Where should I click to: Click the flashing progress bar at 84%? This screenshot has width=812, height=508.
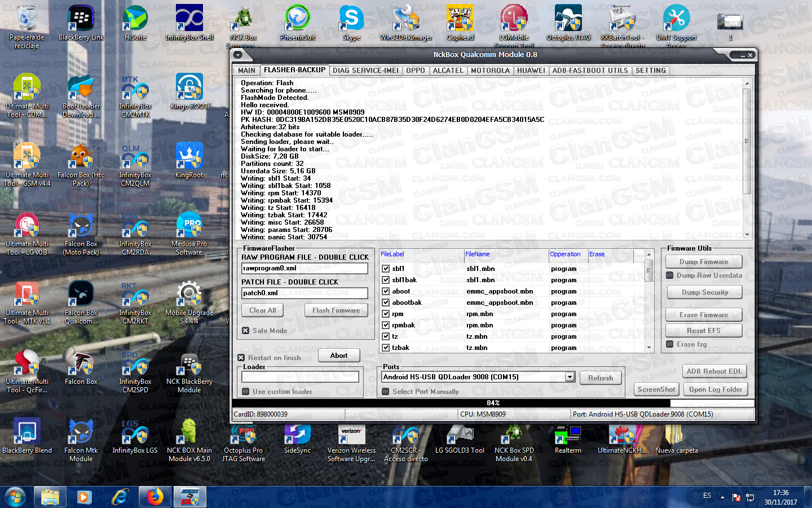pos(493,403)
